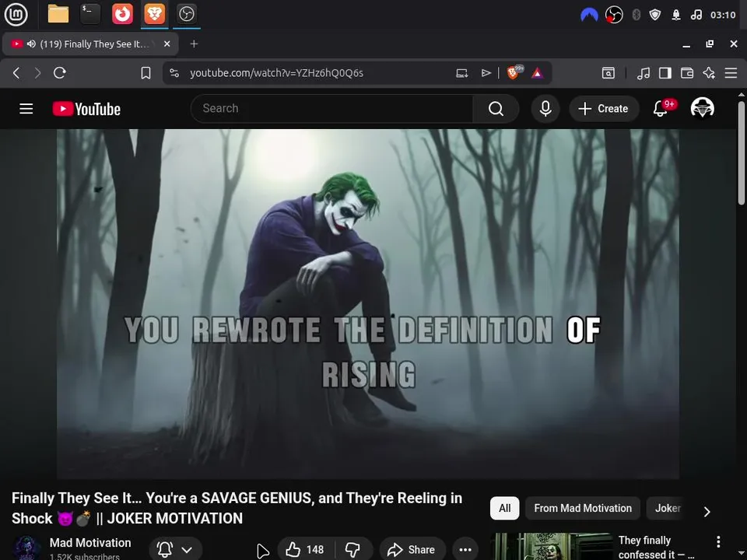Select the Finally They See It tab
Image resolution: width=747 pixels, height=560 pixels.
(x=90, y=44)
